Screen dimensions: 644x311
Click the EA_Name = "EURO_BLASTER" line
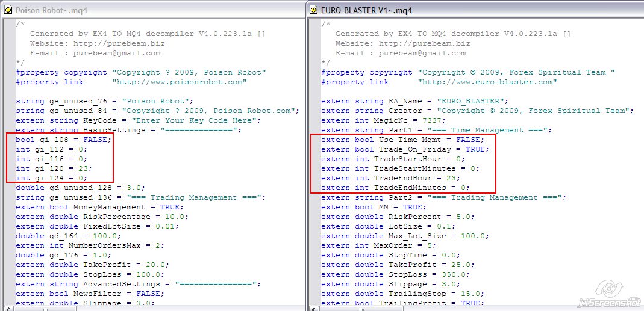click(415, 101)
